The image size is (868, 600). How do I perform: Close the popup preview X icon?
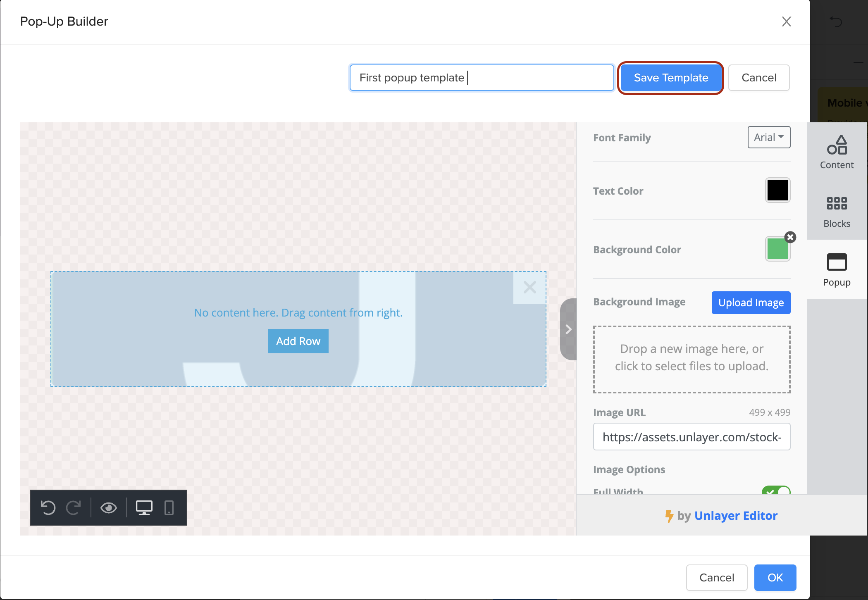point(529,287)
